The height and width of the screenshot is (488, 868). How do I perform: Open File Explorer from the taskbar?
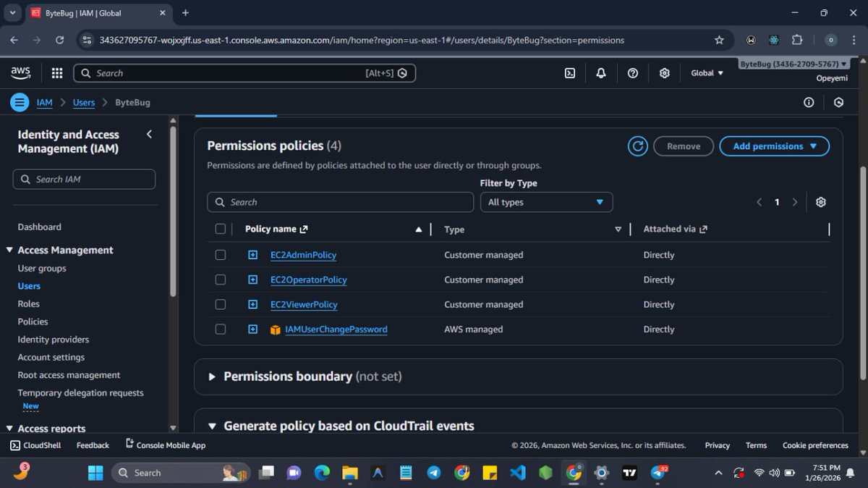pos(349,473)
